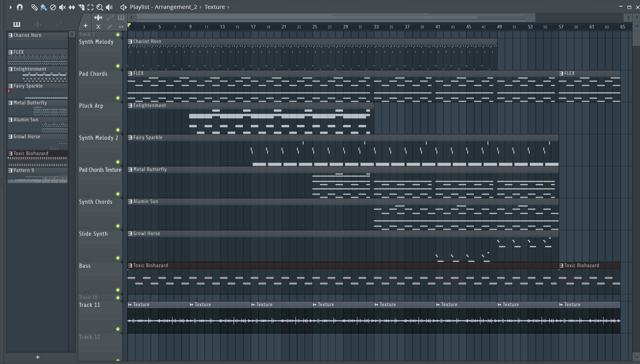640x364 pixels.
Task: Select the Mute tool
Action: [x=62, y=7]
